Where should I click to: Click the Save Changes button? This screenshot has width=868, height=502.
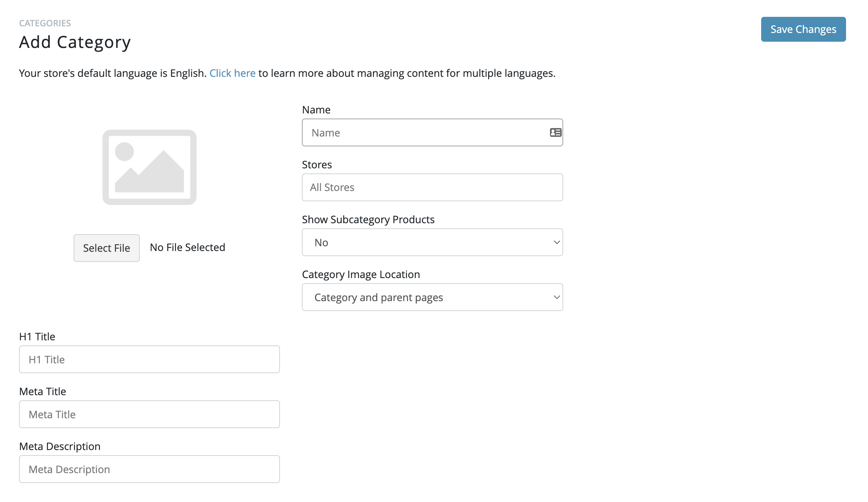coord(803,29)
